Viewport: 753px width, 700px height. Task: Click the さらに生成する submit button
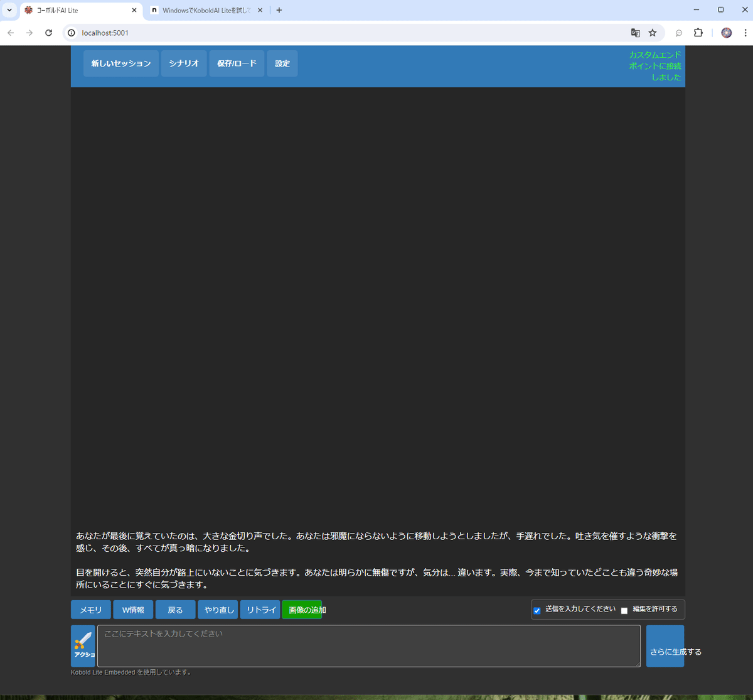click(665, 645)
